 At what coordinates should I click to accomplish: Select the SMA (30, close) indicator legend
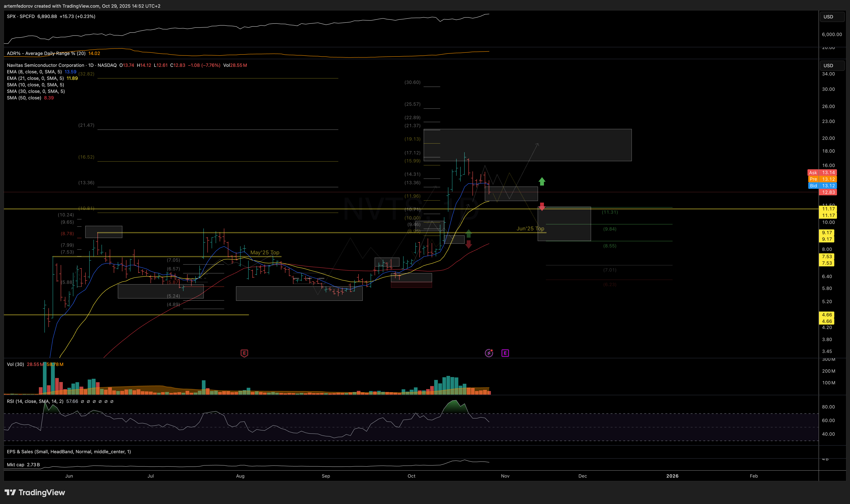[36, 91]
